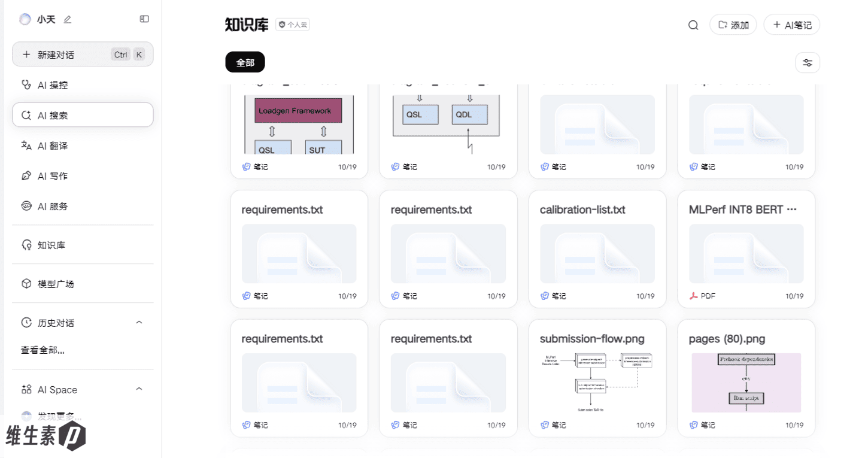This screenshot has width=868, height=458.
Task: Open 模型广场 model marketplace
Action: [83, 284]
